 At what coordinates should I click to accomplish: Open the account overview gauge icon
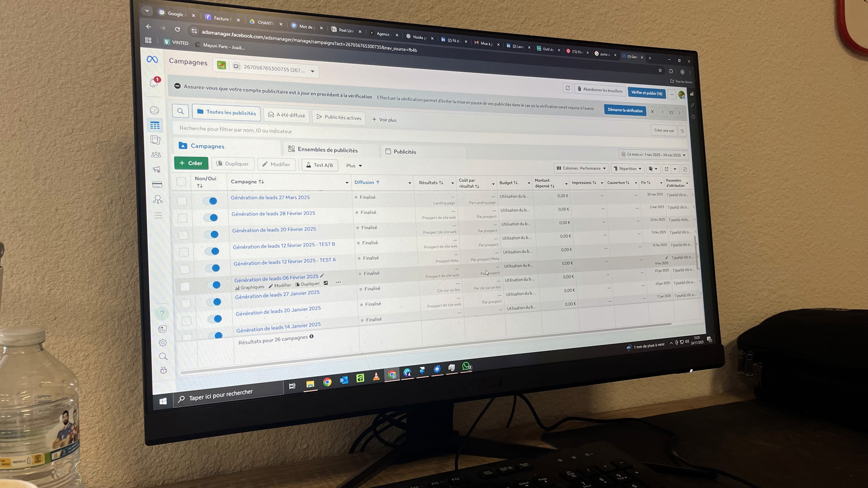click(x=154, y=110)
